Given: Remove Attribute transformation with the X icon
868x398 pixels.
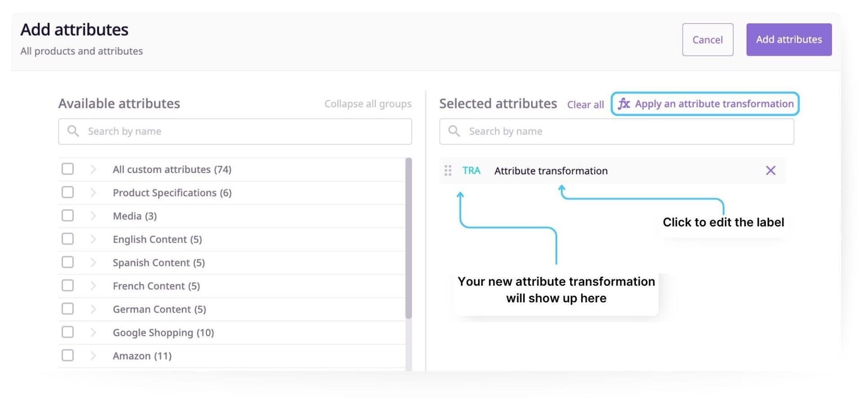Looking at the screenshot, I should pos(770,170).
